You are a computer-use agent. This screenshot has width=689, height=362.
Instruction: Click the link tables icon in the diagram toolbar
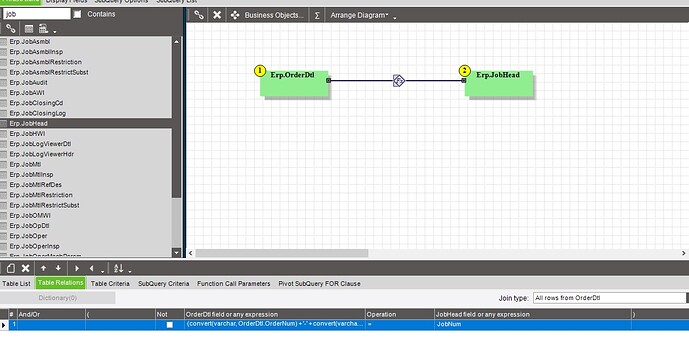click(x=199, y=15)
